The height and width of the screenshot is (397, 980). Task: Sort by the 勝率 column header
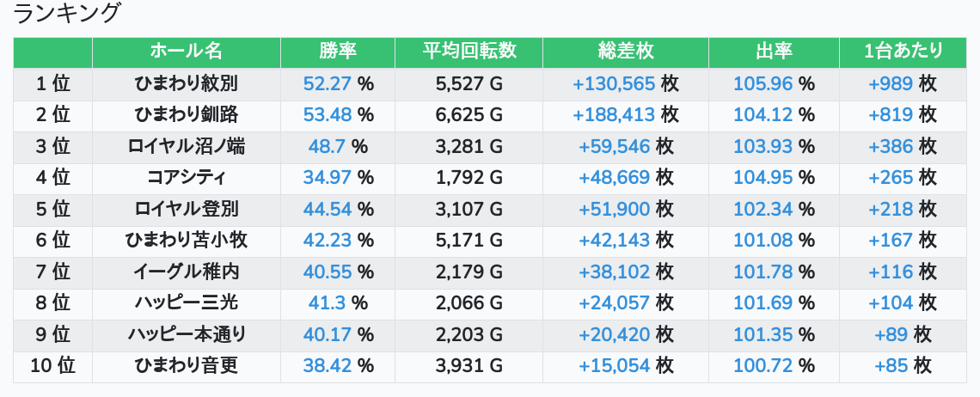point(338,52)
